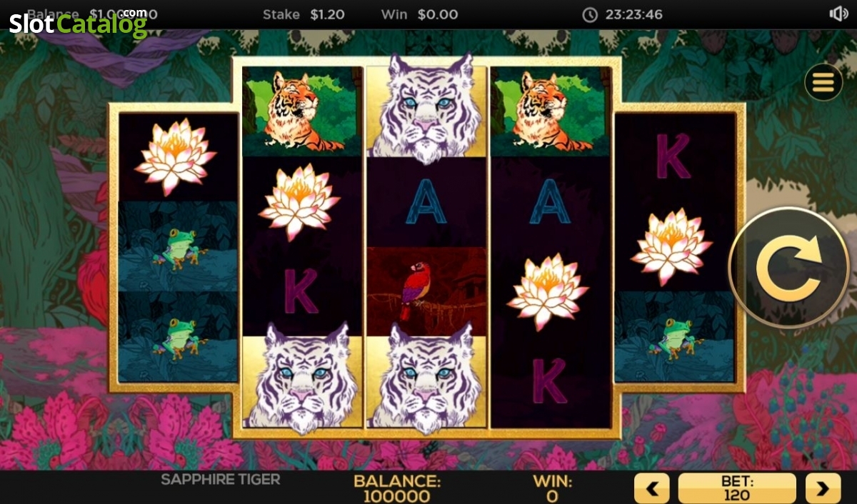Click the Sapphire Tiger game title
Screen dimensions: 857x504
pos(221,479)
